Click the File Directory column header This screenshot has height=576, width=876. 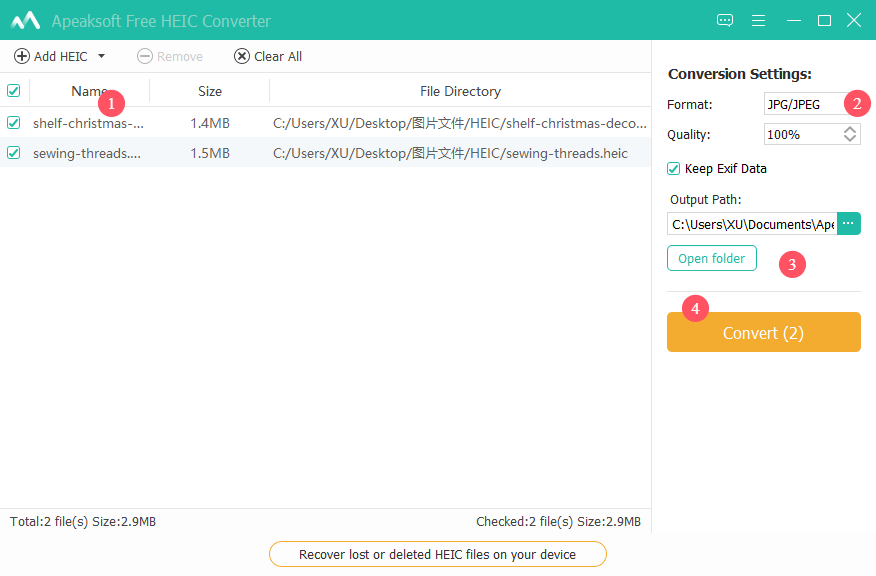[x=460, y=90]
